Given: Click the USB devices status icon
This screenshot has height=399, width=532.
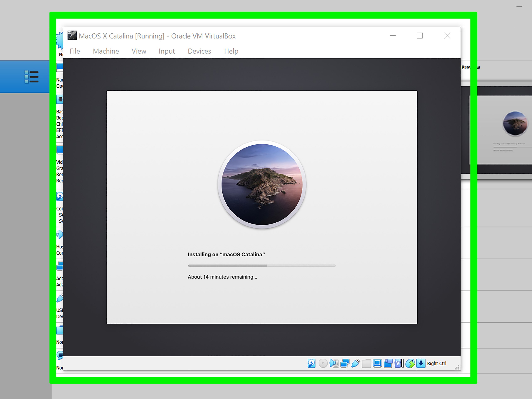Looking at the screenshot, I should 356,363.
